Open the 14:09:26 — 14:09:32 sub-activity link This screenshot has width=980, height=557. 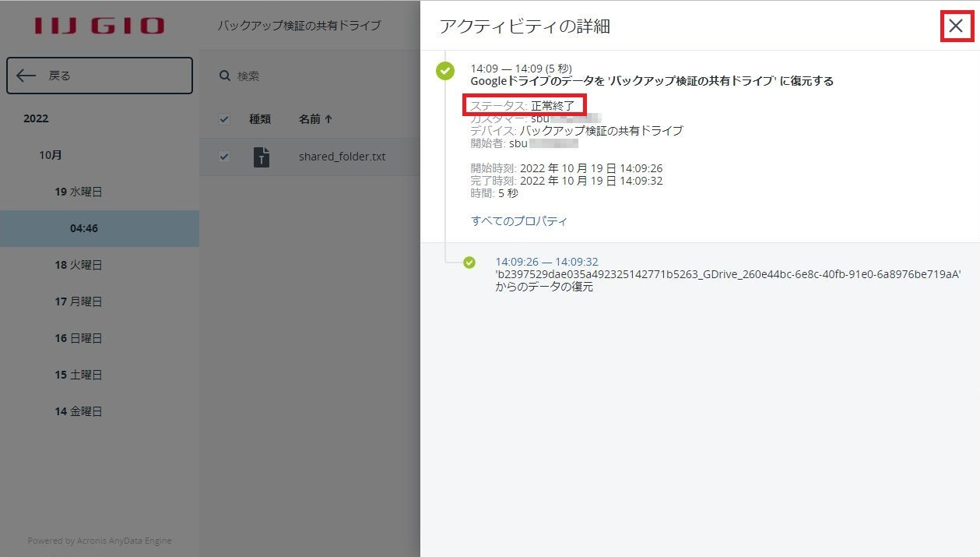(547, 262)
